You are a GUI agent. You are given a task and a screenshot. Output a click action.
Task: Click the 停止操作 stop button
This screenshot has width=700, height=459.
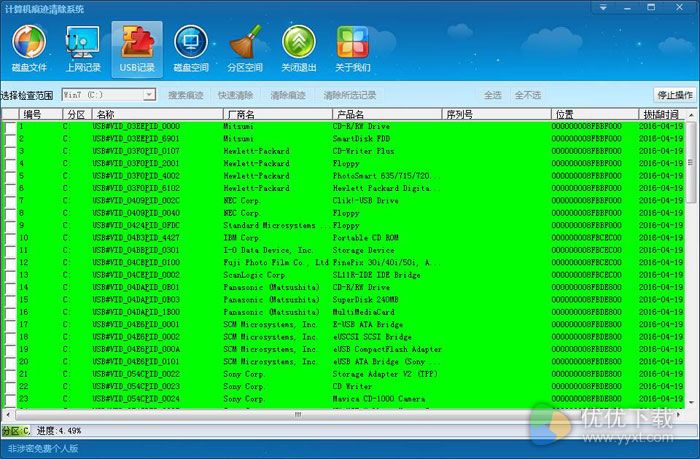click(x=675, y=95)
